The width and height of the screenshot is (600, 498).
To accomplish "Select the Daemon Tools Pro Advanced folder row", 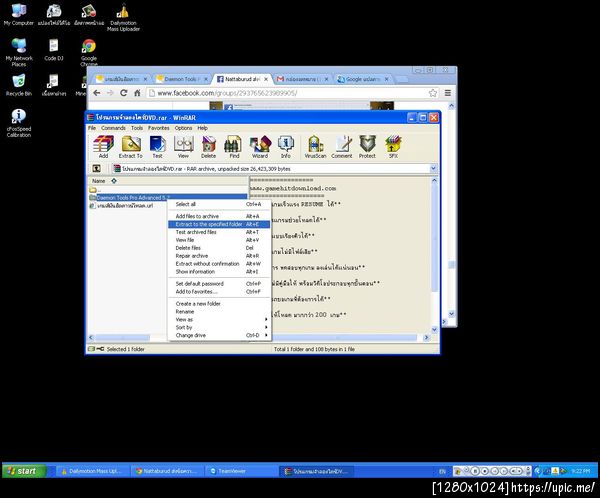I will coord(168,198).
